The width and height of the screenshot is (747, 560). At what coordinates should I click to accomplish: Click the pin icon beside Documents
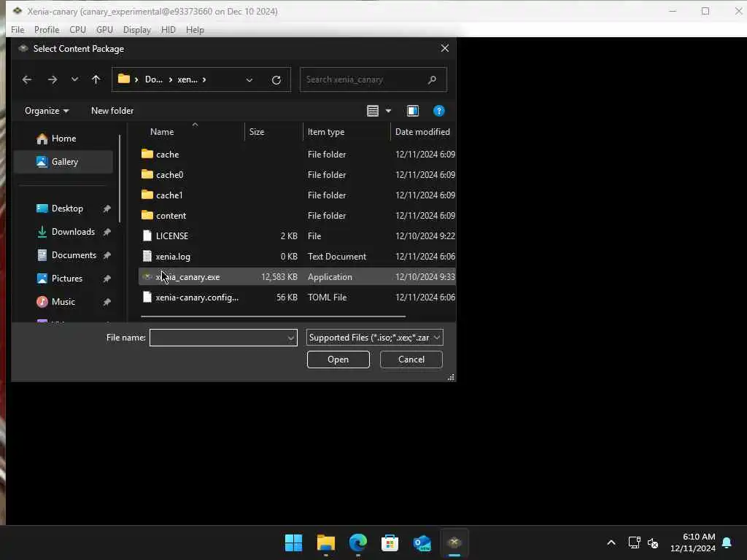[107, 255]
